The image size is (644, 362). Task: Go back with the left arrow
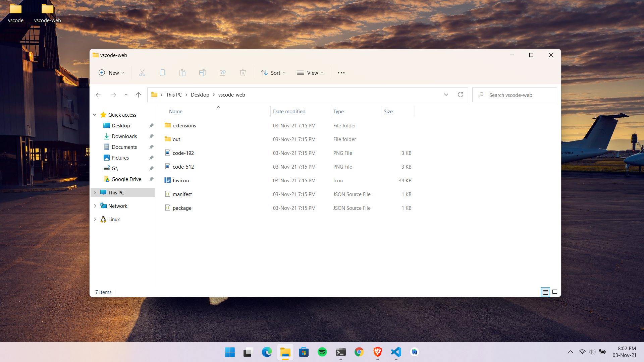98,95
